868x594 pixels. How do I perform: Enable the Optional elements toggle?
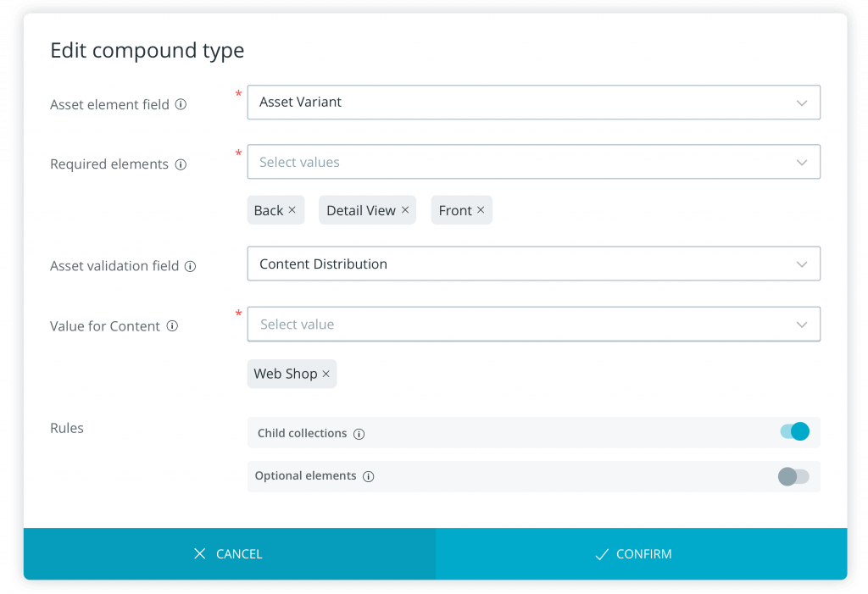point(793,476)
